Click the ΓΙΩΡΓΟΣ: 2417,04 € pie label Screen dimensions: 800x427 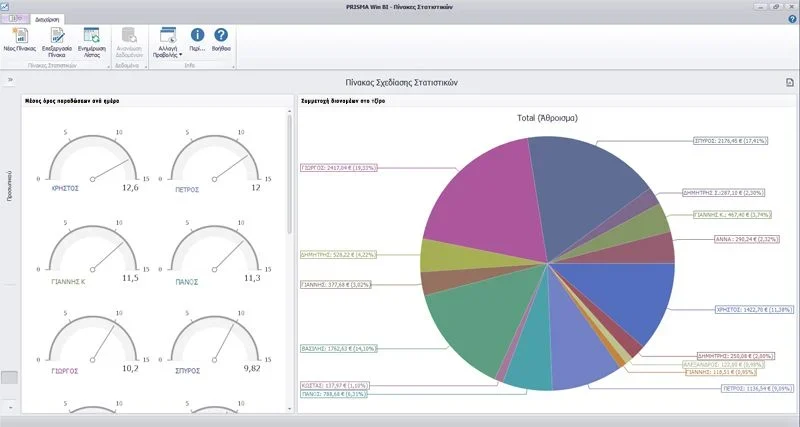pyautogui.click(x=339, y=167)
